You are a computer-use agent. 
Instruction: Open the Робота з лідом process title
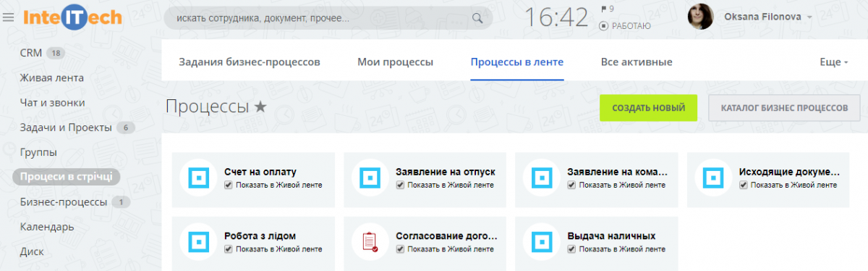(260, 235)
